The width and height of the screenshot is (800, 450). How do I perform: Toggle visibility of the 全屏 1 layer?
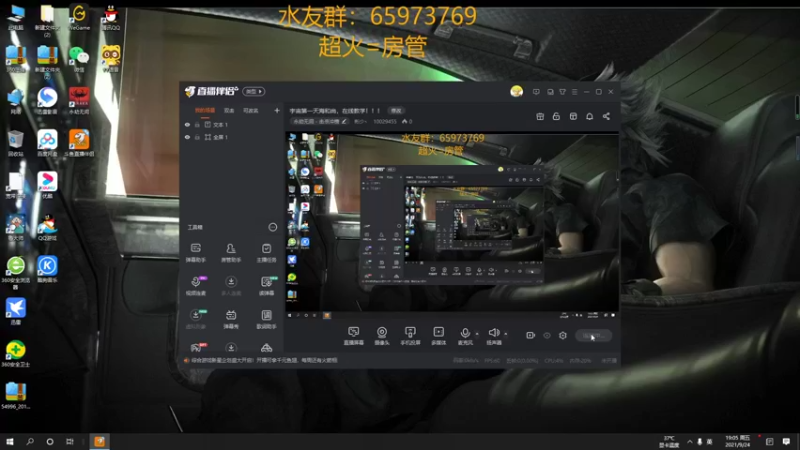(x=187, y=137)
